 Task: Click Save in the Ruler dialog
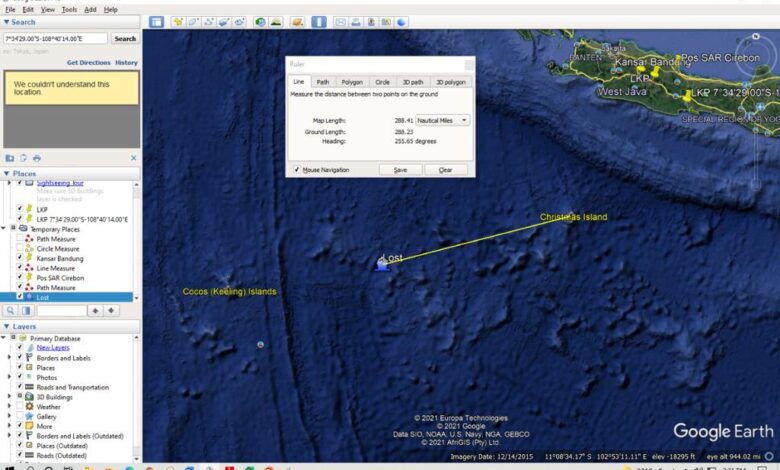(400, 170)
